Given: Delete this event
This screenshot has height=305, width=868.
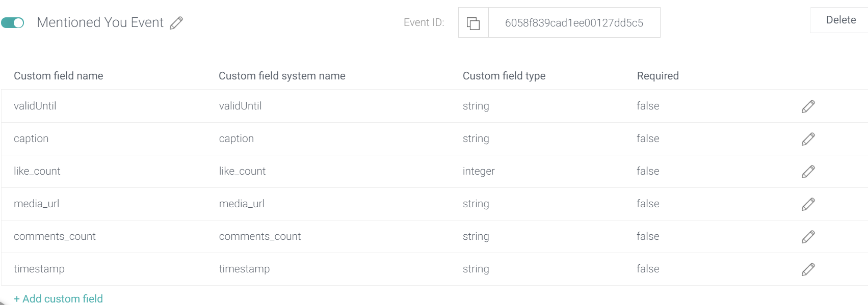Looking at the screenshot, I should (840, 20).
